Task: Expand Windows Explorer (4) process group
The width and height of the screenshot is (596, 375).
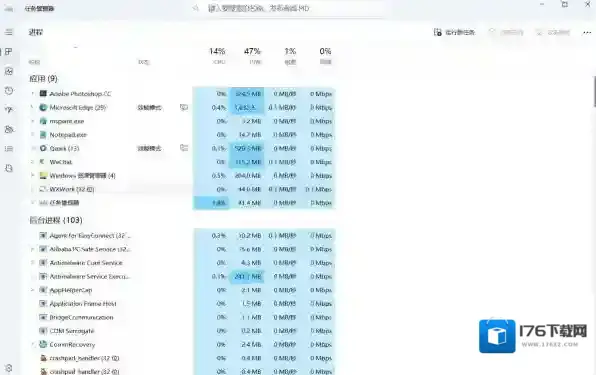Action: [33, 176]
